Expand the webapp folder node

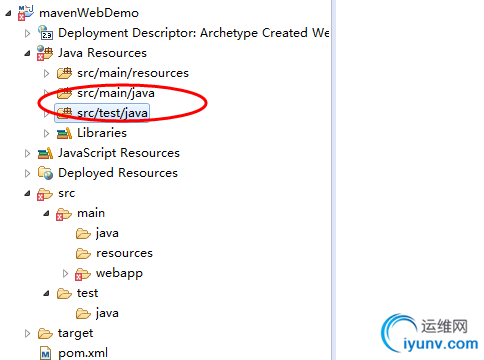tap(65, 273)
